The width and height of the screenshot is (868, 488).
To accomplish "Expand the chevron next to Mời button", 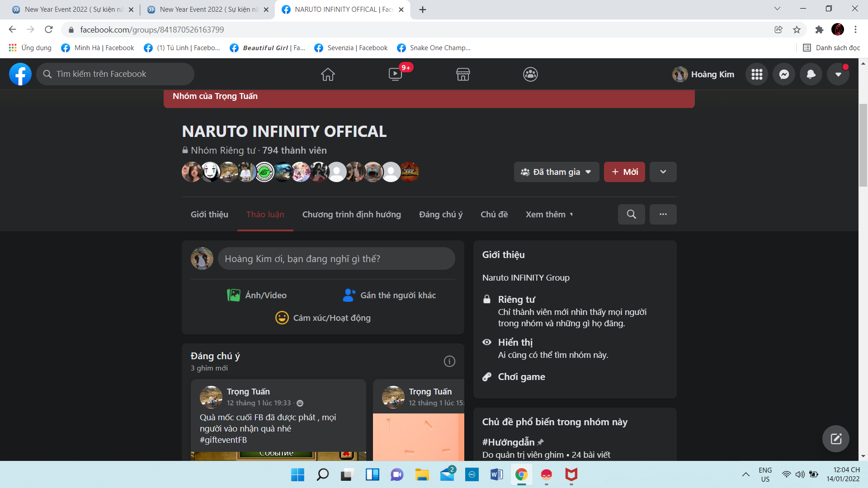I will [663, 172].
